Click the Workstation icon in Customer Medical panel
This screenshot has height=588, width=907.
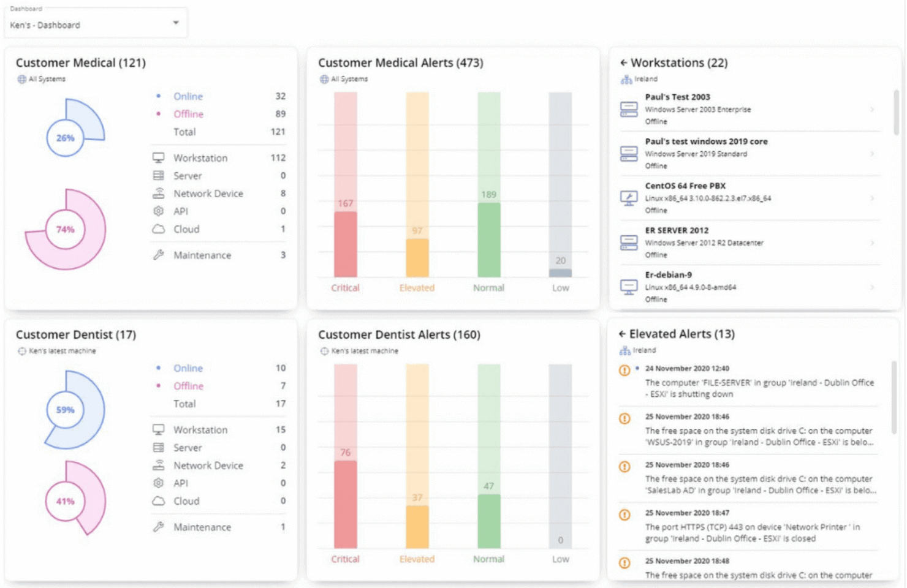[x=159, y=157]
